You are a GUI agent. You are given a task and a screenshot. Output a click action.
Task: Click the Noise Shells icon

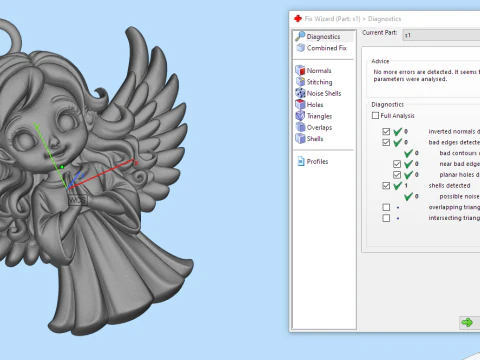coord(300,93)
